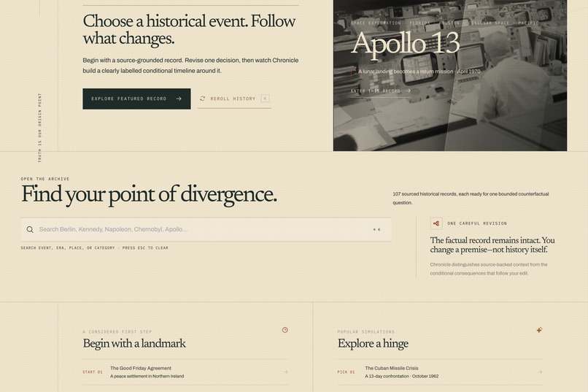Click the magnifier icon in the search bar
This screenshot has height=392, width=588.
[x=30, y=229]
